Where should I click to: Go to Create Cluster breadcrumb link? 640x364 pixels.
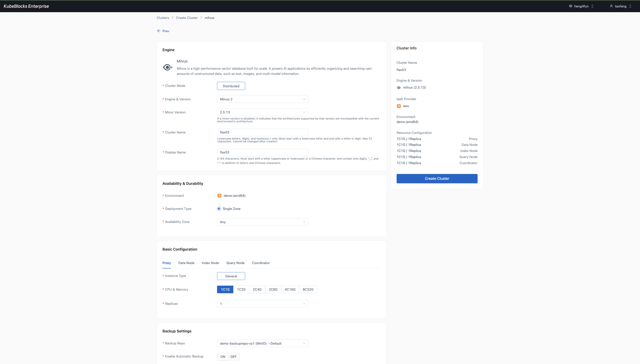point(187,18)
